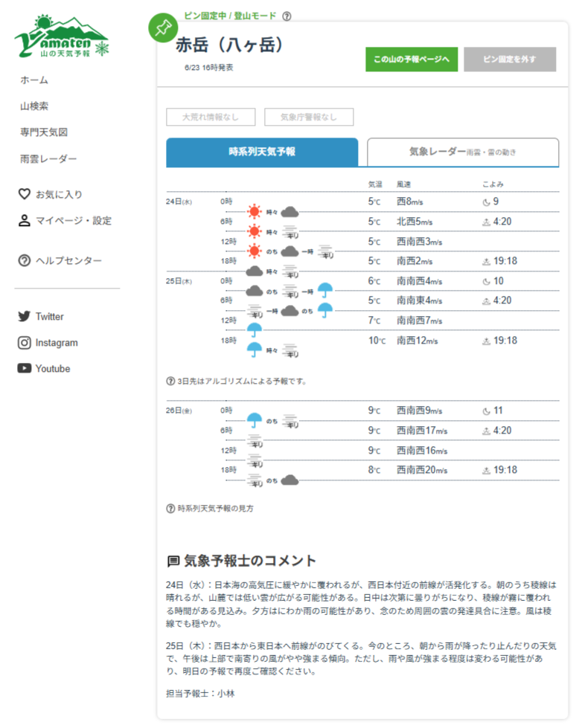Switch to 気象レーダー tab
This screenshot has width=579, height=728.
463,152
